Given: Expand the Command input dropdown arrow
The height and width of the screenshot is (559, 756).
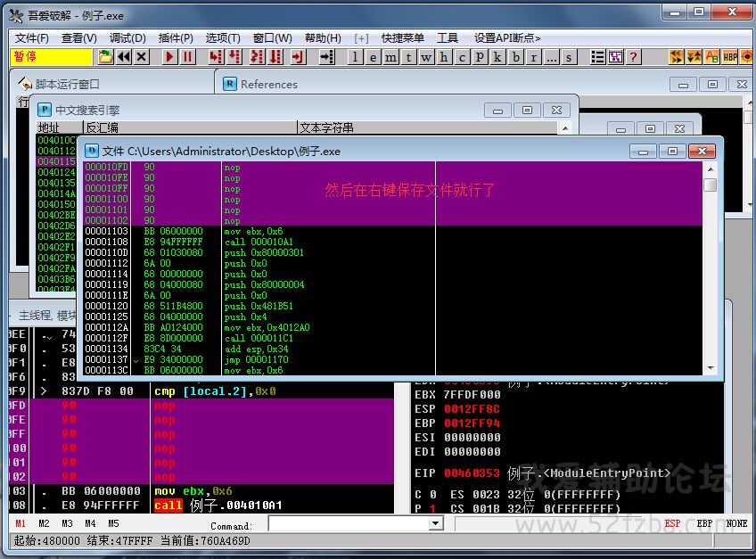Looking at the screenshot, I should pyautogui.click(x=436, y=524).
